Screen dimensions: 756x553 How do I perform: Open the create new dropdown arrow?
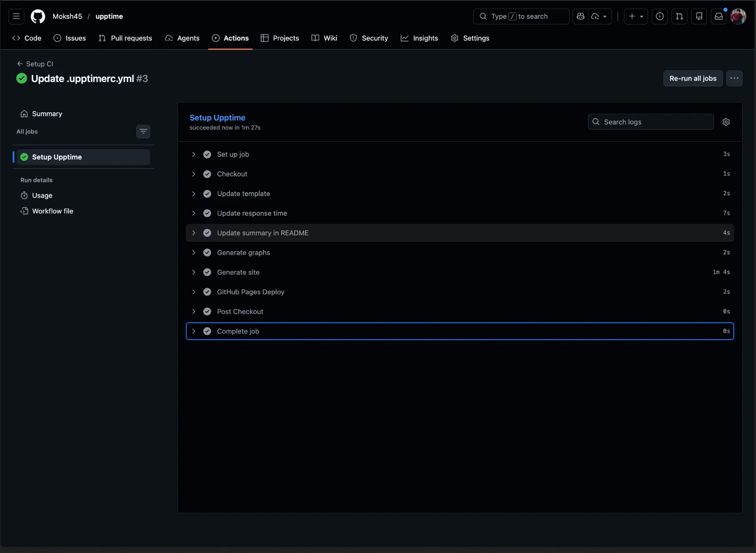[x=642, y=16]
